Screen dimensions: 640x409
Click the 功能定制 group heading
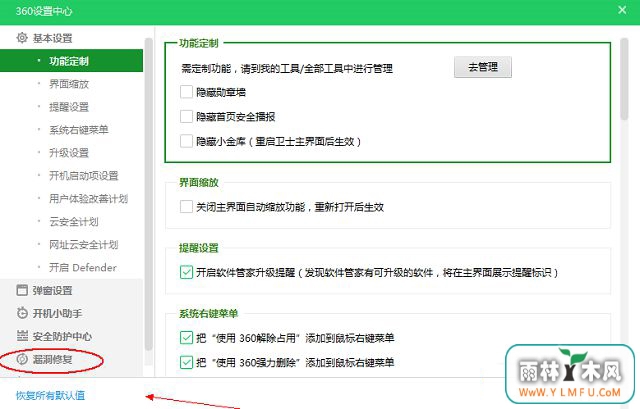(199, 43)
